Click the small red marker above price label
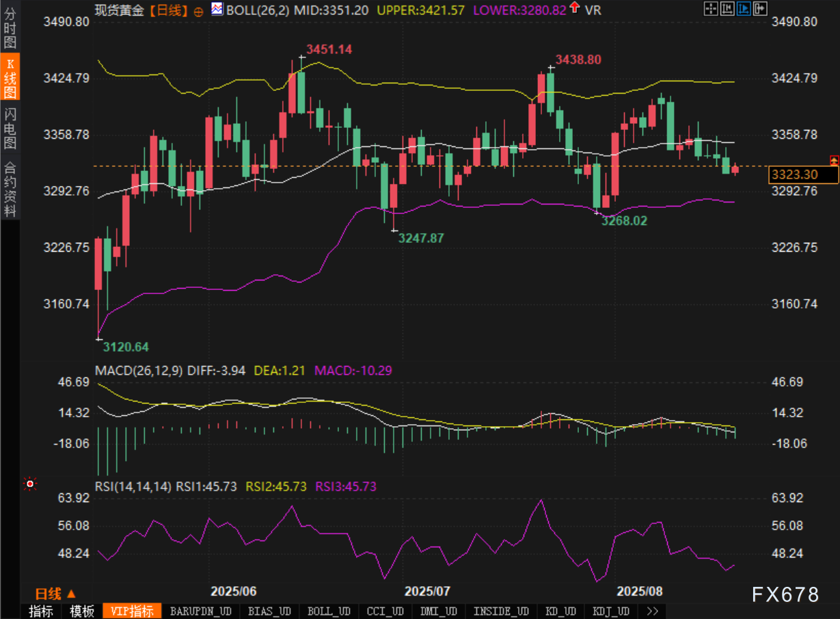The image size is (840, 619). pyautogui.click(x=833, y=160)
